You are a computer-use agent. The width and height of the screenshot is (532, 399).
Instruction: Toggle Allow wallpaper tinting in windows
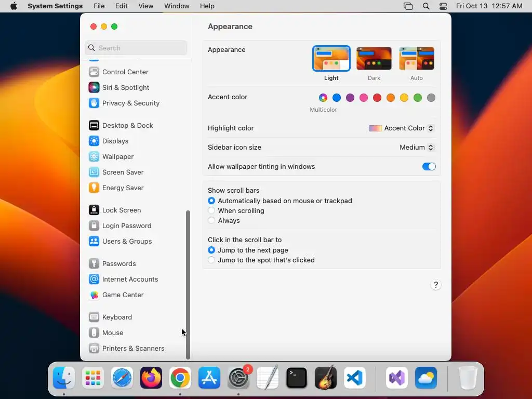[429, 167]
